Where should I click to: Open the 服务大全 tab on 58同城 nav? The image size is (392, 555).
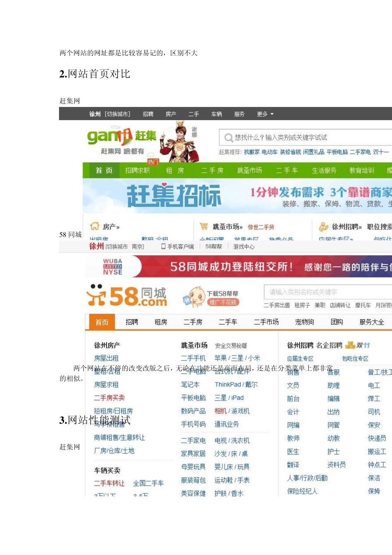point(372,322)
